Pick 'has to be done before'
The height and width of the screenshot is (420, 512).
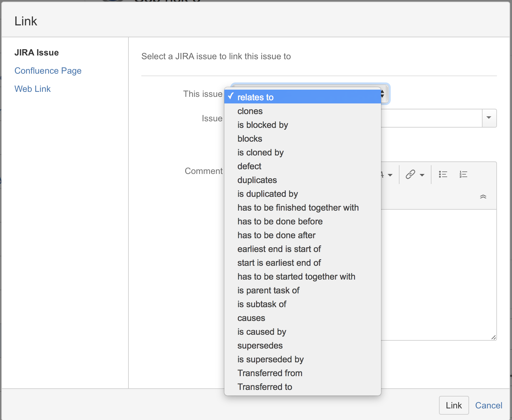[x=303, y=221]
